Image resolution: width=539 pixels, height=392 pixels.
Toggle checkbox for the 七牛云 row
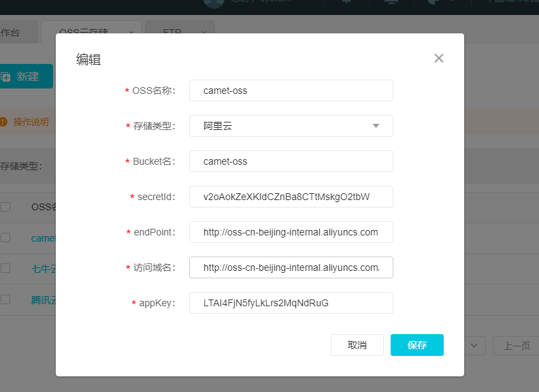[x=5, y=268]
